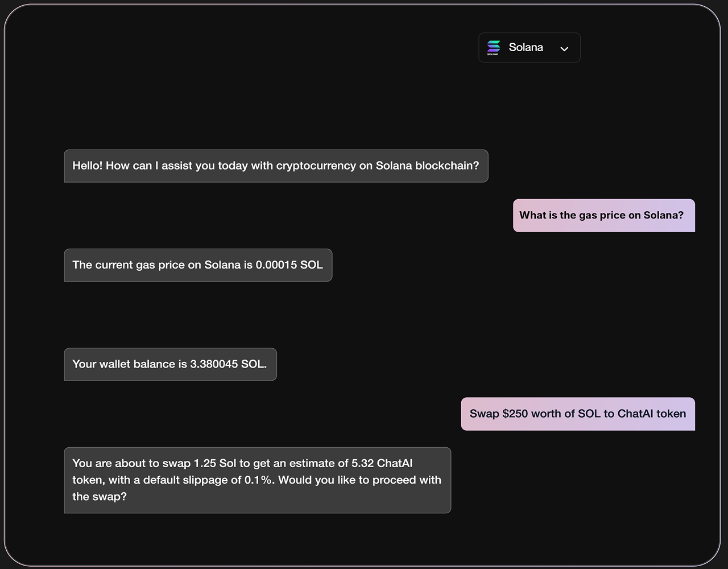
Task: Click the wallet balance message bubble
Action: tap(170, 364)
